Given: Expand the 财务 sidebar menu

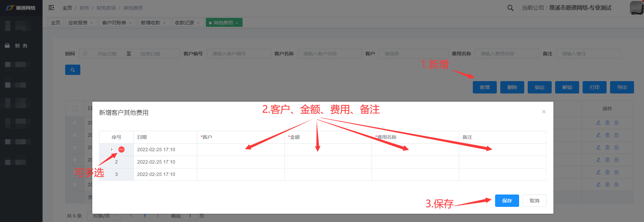Looking at the screenshot, I should pos(21,46).
